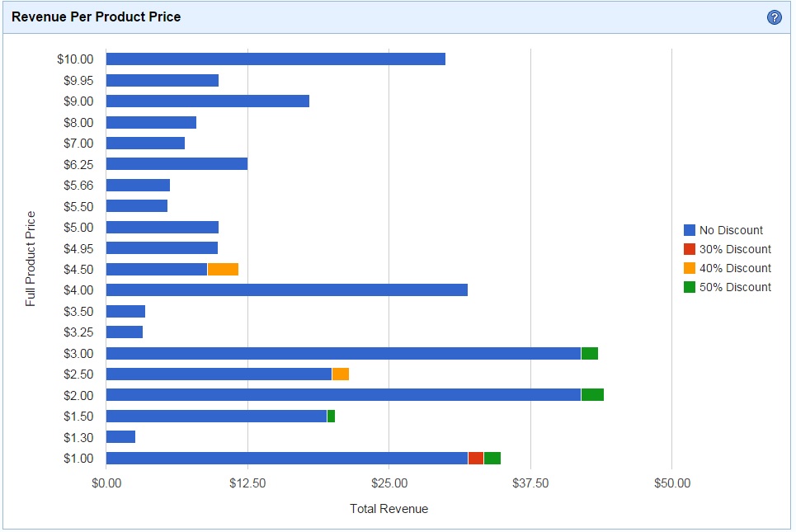Click the $0.00 x-axis tick label
The height and width of the screenshot is (532, 796).
[x=106, y=483]
